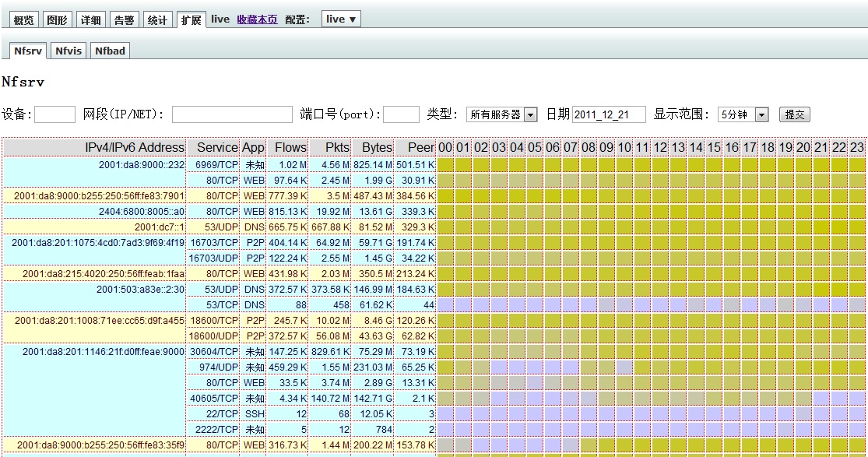The image size is (868, 457).
Task: Click hour 12 column header
Action: point(660,147)
